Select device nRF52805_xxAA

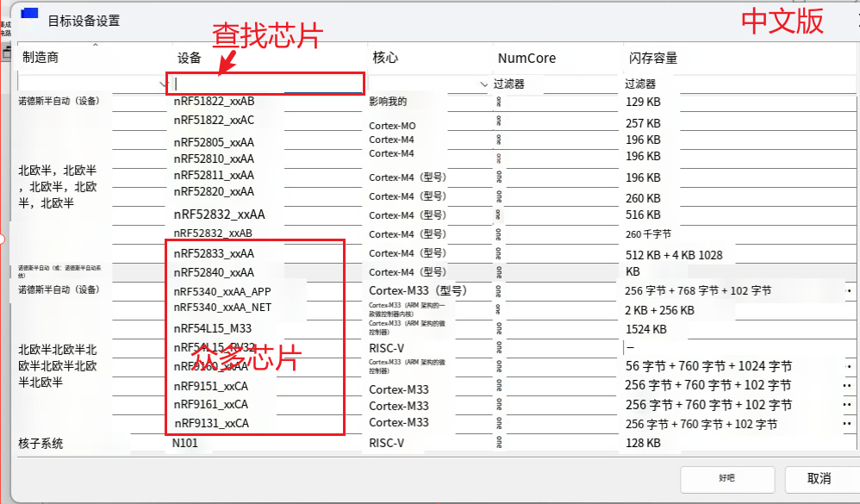(214, 143)
